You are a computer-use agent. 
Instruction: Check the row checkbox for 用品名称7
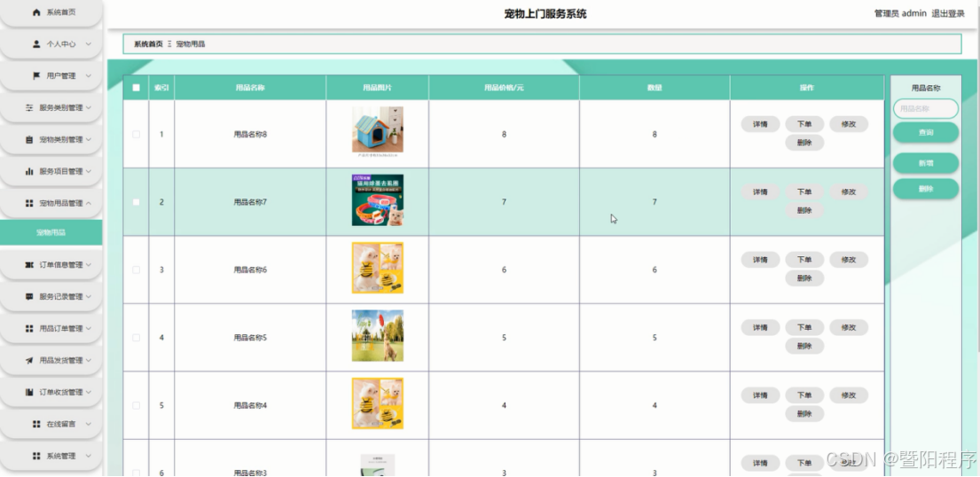(137, 202)
